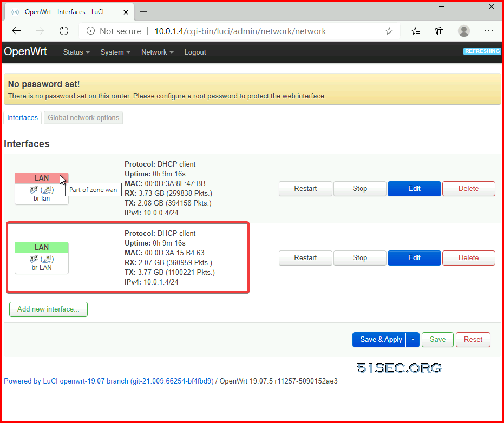Open the browser settings and more menu
The image size is (504, 423).
(488, 31)
